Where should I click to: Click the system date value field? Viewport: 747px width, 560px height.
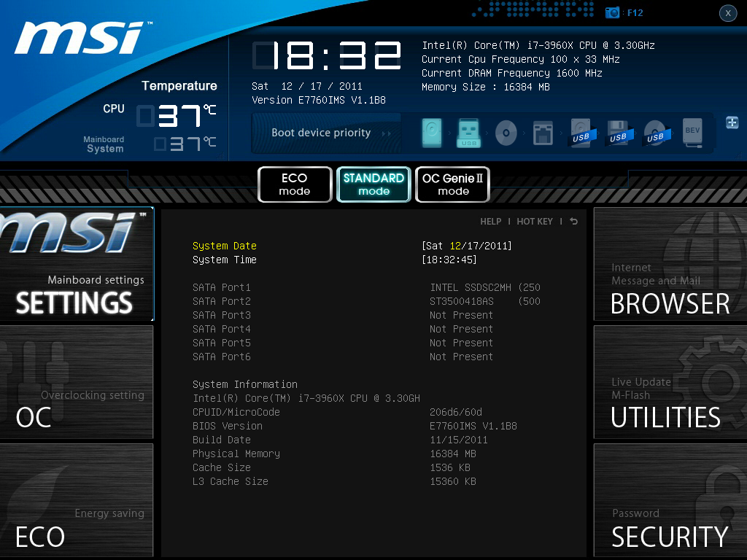(467, 246)
